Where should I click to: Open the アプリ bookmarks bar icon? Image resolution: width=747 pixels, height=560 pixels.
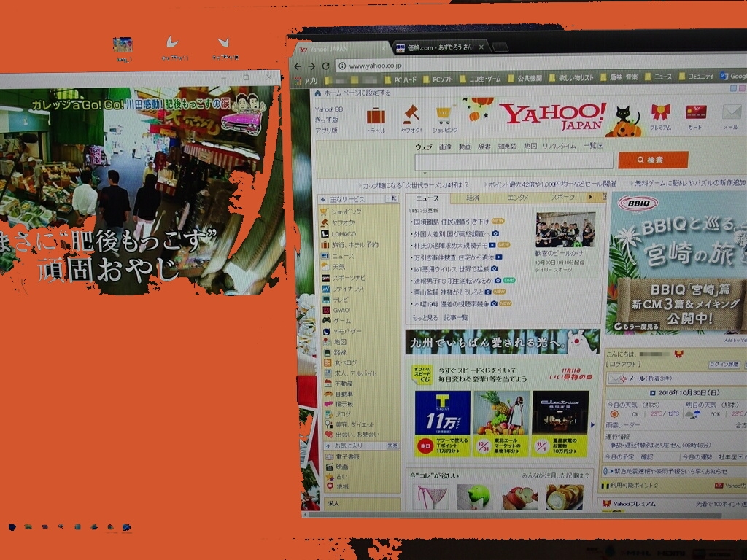point(306,81)
